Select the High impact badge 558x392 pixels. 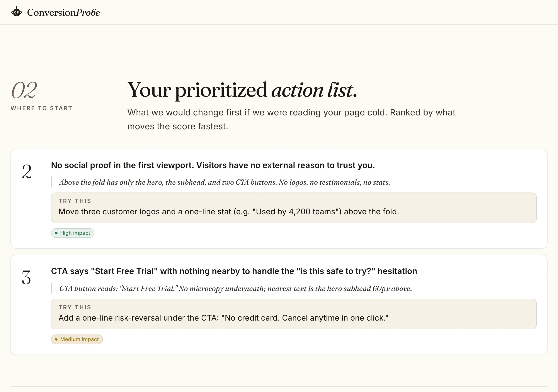pos(72,233)
